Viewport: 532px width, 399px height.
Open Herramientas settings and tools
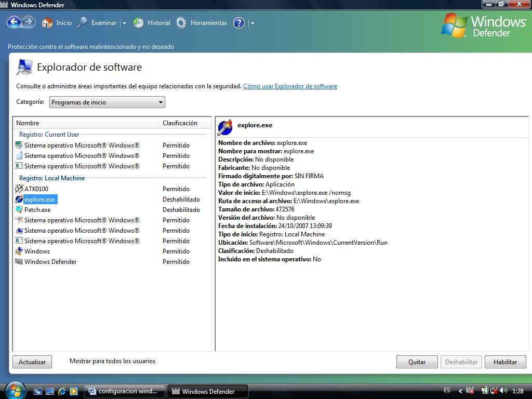coord(202,23)
